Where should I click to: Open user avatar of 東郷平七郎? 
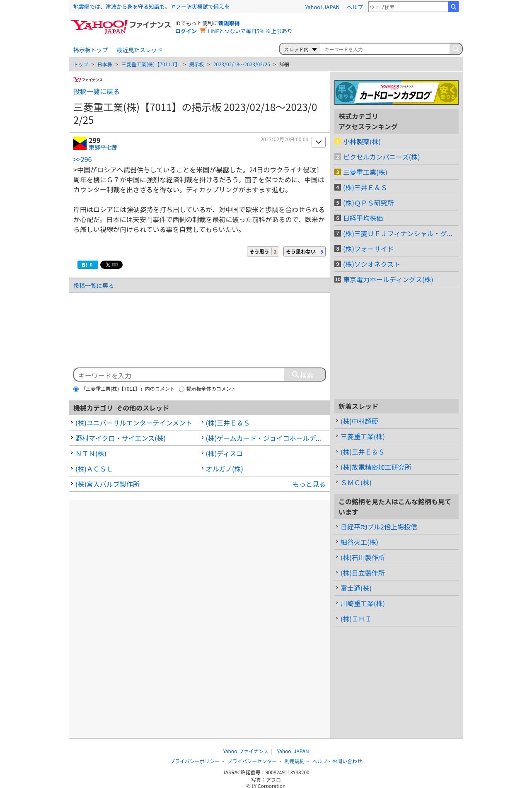click(80, 143)
